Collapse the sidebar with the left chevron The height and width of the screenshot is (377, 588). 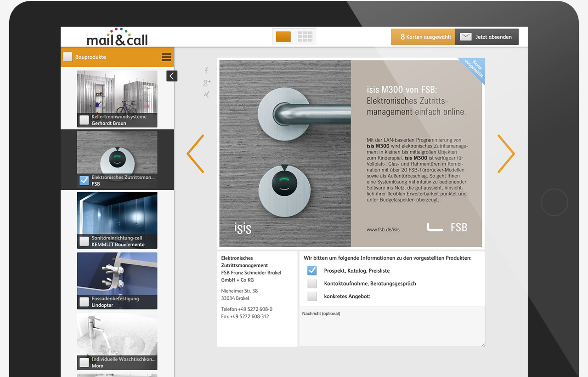pos(172,76)
